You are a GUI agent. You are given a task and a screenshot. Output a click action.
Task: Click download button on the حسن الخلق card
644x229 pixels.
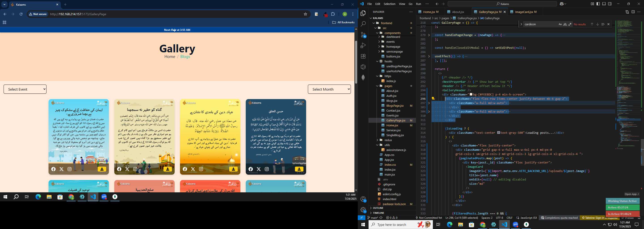point(299,169)
